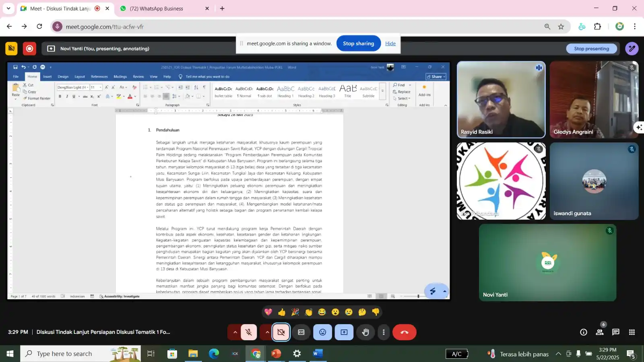Screen dimensions: 644x362
Task: Send the clapping hands reaction
Action: 309,312
